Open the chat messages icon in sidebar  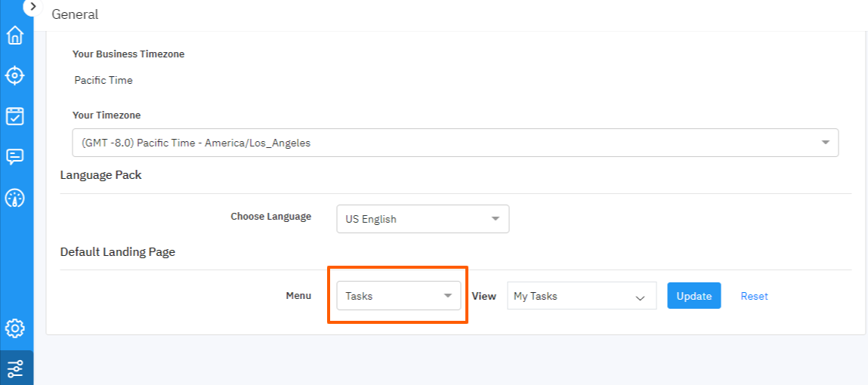(15, 156)
